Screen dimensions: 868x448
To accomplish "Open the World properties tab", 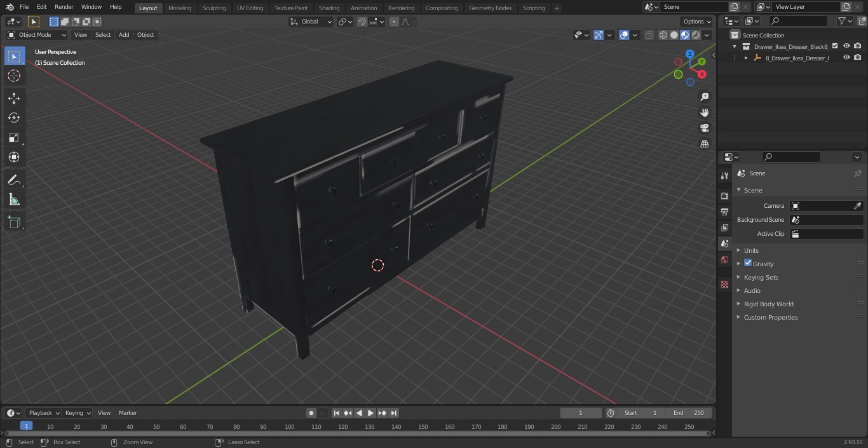I will pos(724,259).
